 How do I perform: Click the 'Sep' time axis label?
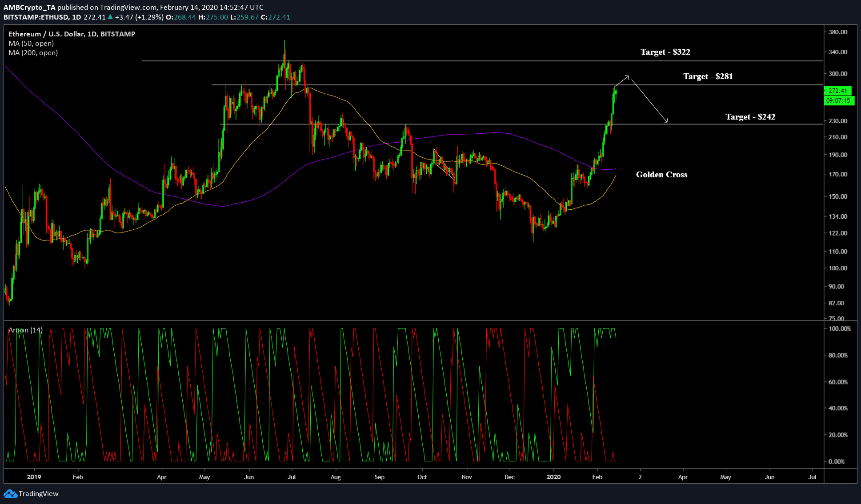point(379,477)
